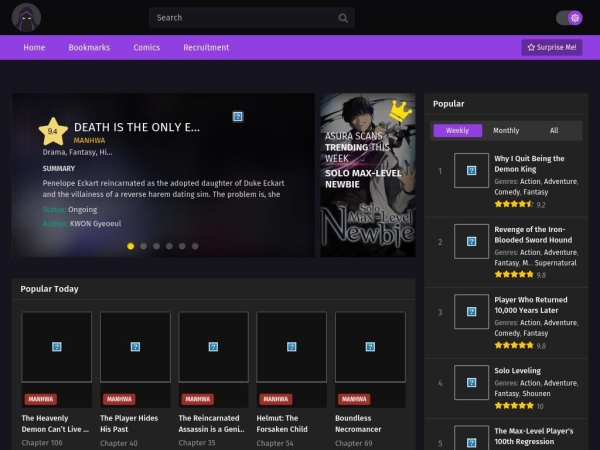Click the yellow crown trending icon

click(401, 111)
